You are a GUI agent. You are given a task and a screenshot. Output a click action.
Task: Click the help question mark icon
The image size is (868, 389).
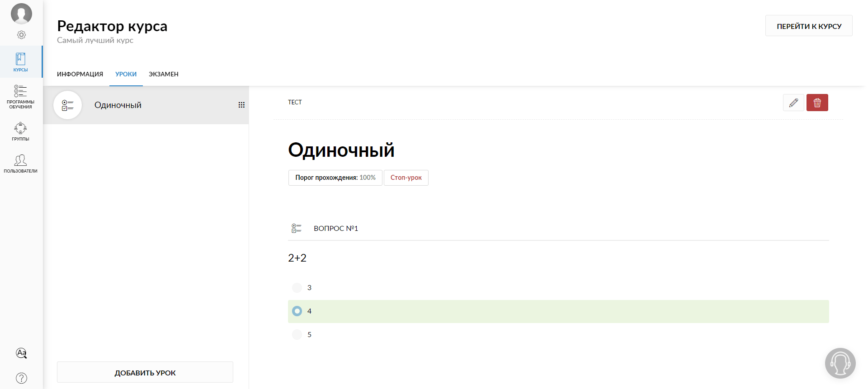pos(21,378)
